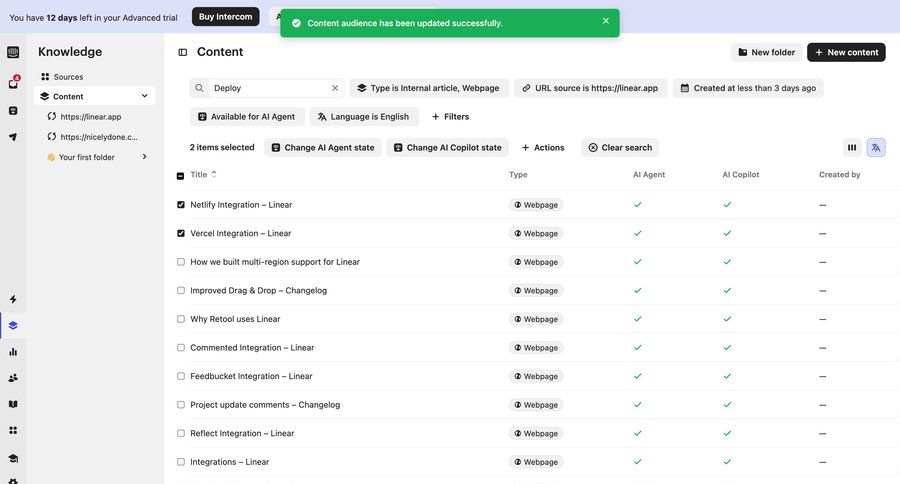Open the Contacts people icon
The width and height of the screenshot is (900, 484).
point(13,378)
